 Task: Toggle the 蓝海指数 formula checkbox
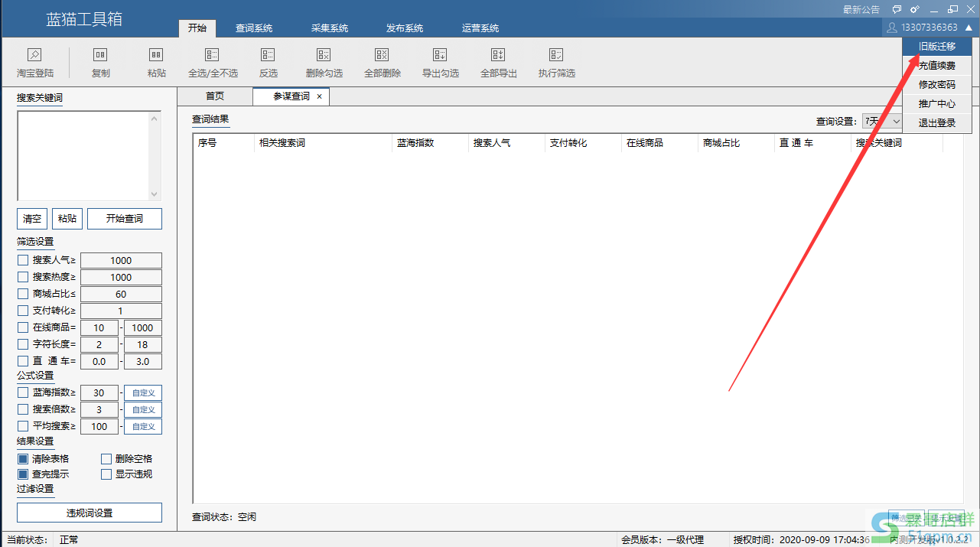coord(23,393)
